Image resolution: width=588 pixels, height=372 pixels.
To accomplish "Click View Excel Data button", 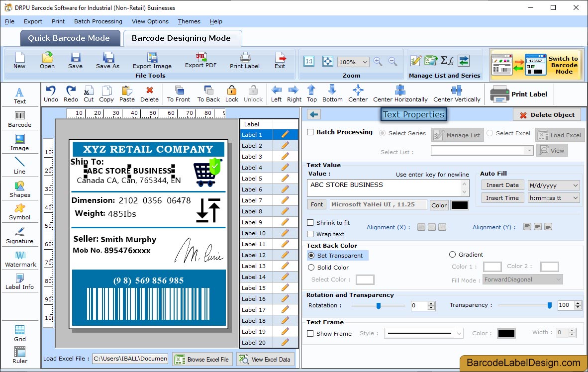I will click(x=266, y=359).
